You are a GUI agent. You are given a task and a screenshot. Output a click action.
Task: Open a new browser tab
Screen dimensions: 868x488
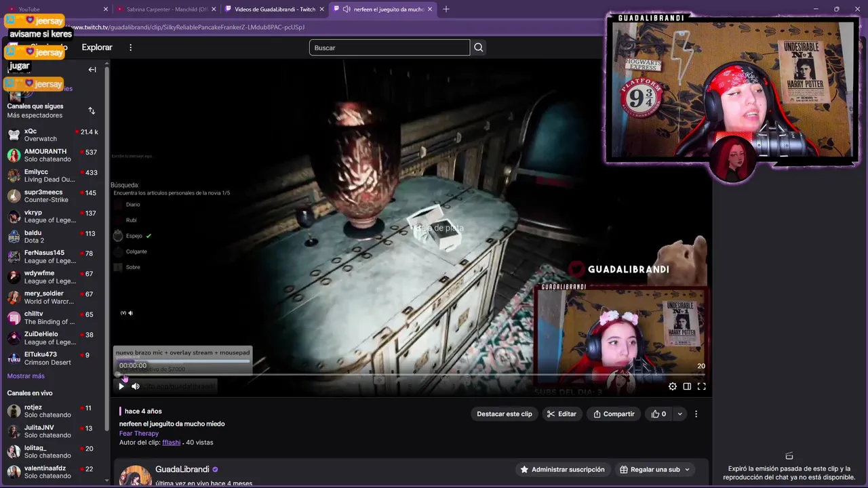(446, 9)
